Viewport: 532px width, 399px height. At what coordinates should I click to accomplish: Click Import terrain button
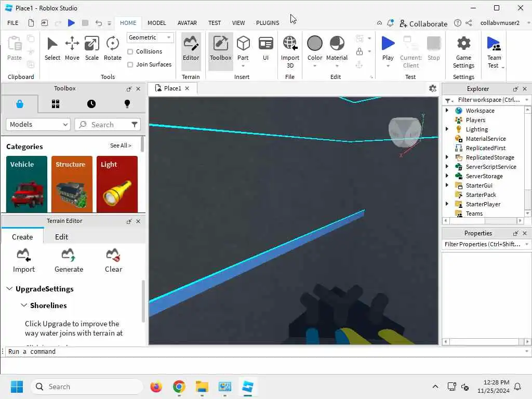[24, 260]
